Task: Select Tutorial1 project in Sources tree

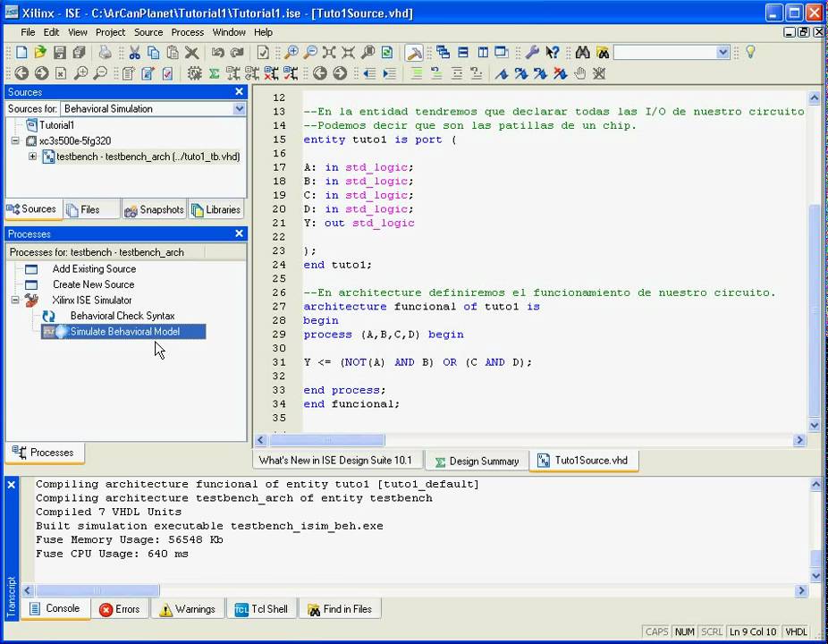Action: 56,125
